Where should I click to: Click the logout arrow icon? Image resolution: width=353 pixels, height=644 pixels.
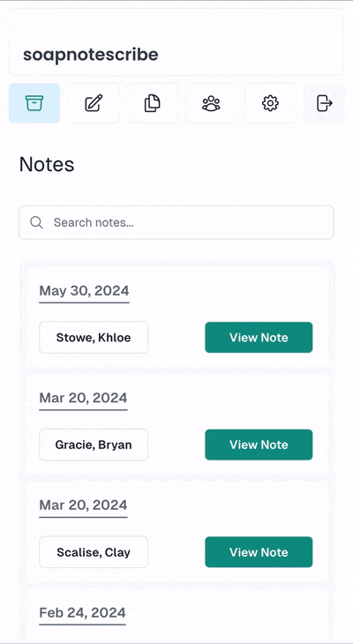point(325,103)
